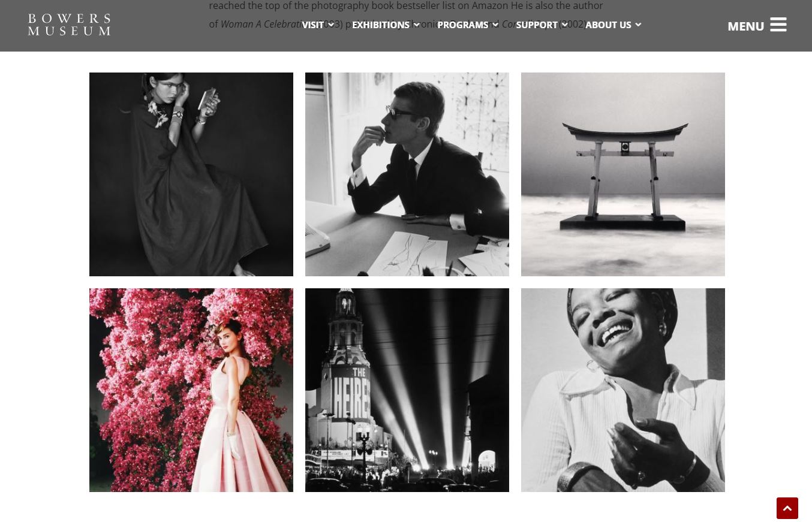This screenshot has height=522, width=812.
Task: Click the scroll-to-top arrow button
Action: (787, 508)
